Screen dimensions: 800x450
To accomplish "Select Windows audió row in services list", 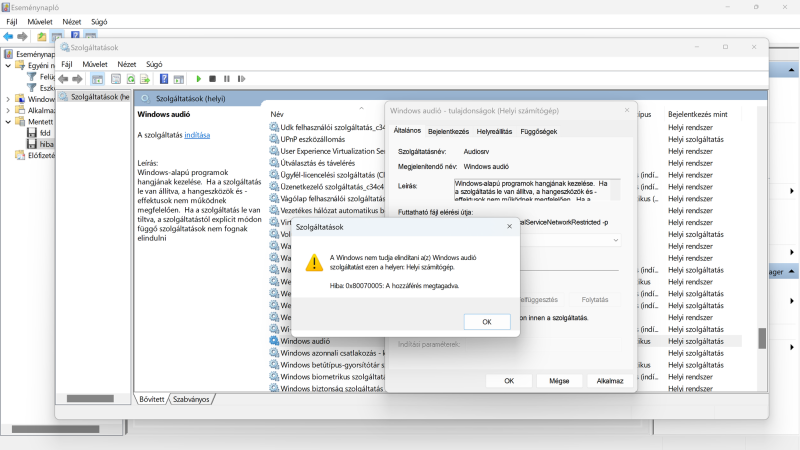I will click(x=506, y=341).
